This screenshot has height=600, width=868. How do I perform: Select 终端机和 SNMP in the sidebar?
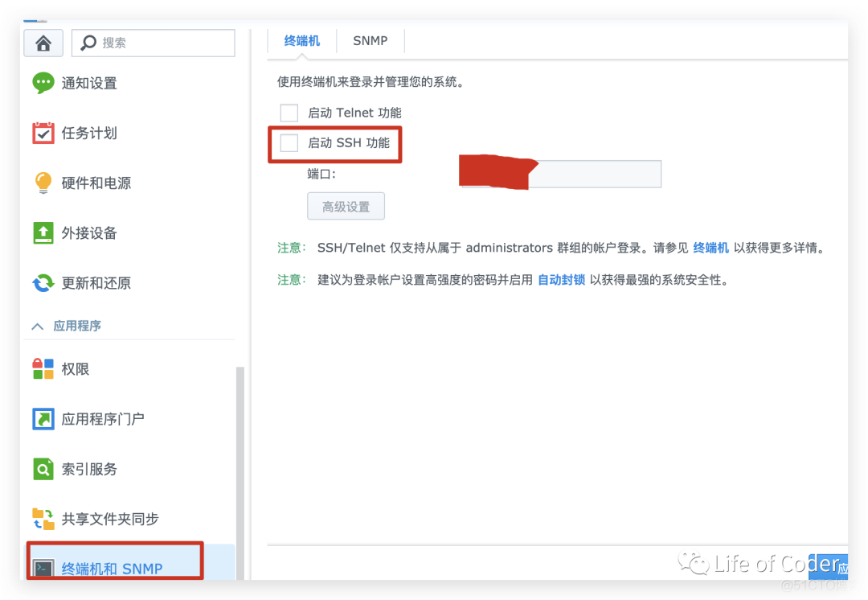coord(113,568)
